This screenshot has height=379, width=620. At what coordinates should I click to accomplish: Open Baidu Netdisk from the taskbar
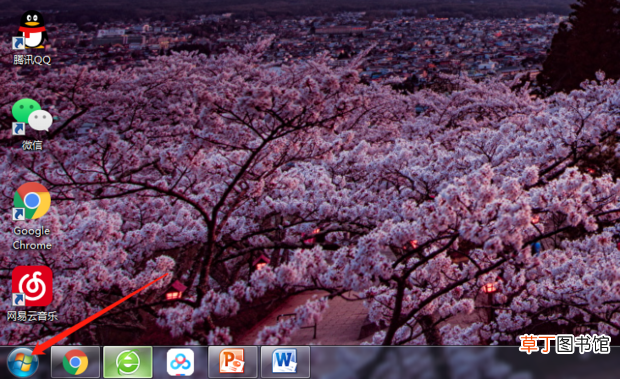coord(180,362)
